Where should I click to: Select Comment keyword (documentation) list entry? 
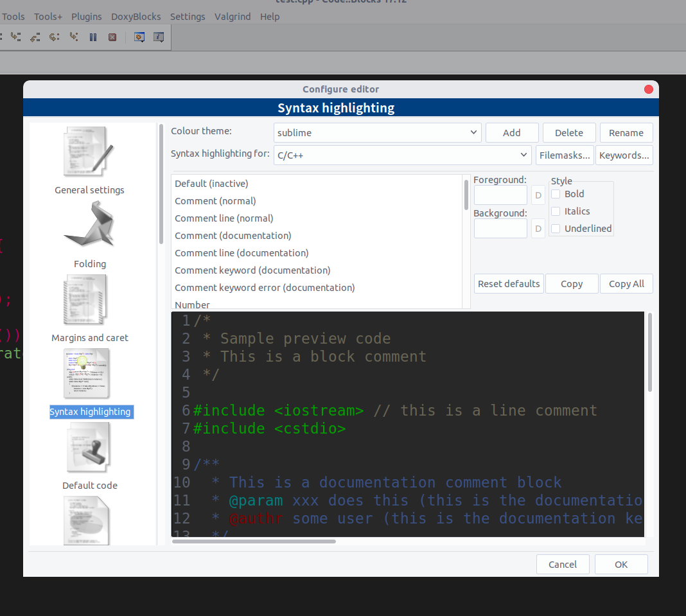[317, 270]
